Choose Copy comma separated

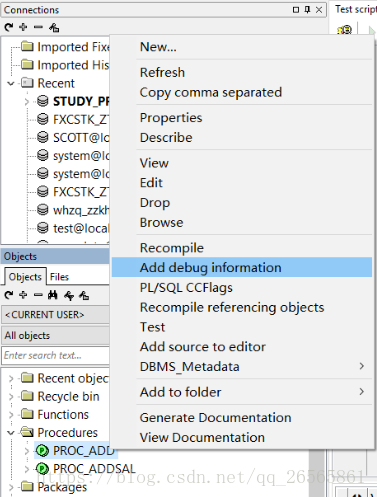pyautogui.click(x=242, y=92)
